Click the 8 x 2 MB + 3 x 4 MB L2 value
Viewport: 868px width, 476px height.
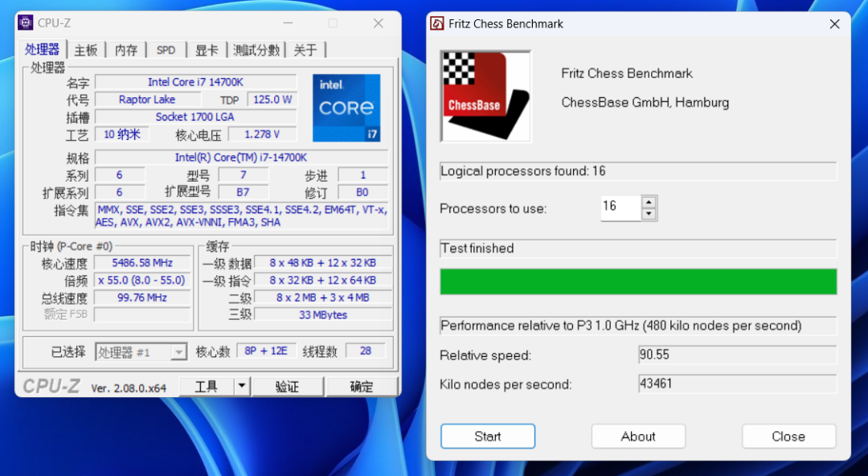(x=323, y=297)
